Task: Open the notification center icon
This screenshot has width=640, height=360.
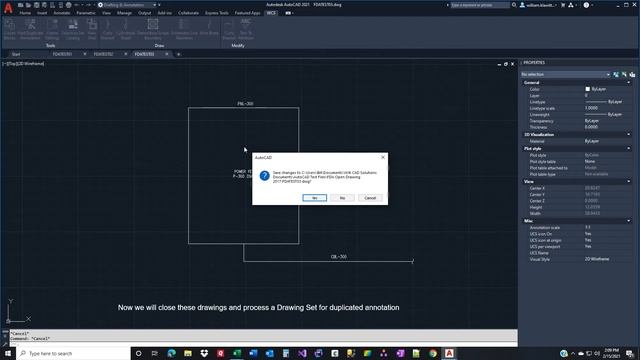Action: click(x=630, y=353)
